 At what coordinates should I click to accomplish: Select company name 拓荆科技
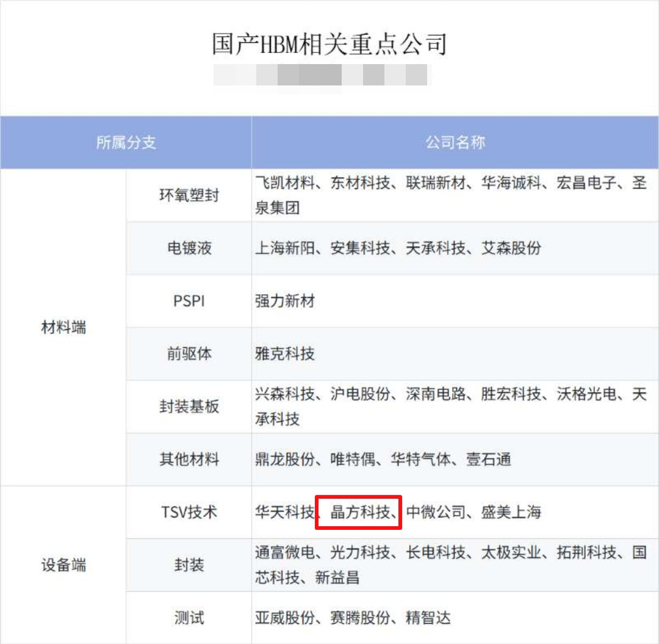[587, 552]
